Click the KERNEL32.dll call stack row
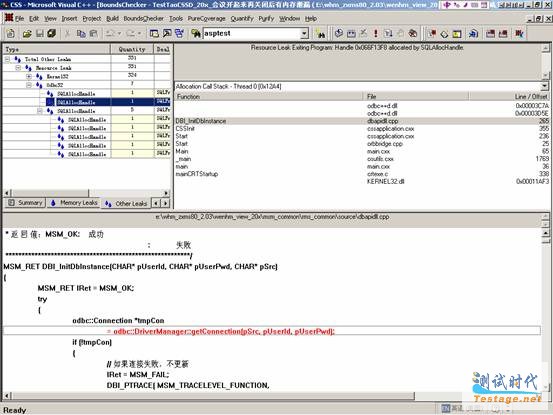 coord(362,182)
